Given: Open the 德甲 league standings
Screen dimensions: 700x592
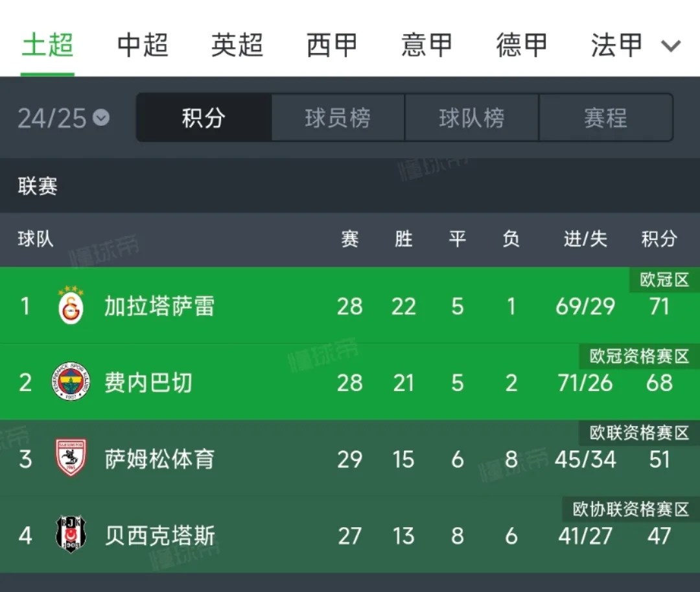Looking at the screenshot, I should 520,45.
